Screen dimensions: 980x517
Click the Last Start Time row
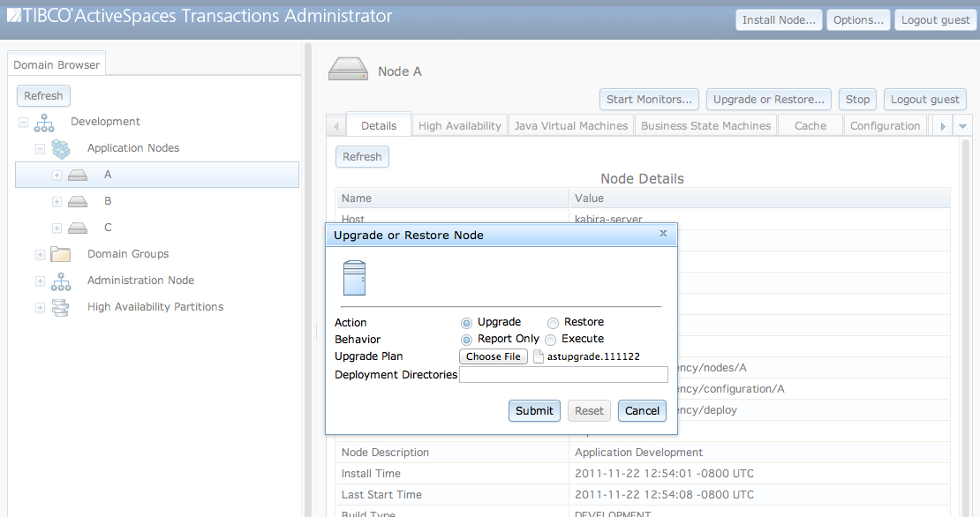pyautogui.click(x=643, y=495)
